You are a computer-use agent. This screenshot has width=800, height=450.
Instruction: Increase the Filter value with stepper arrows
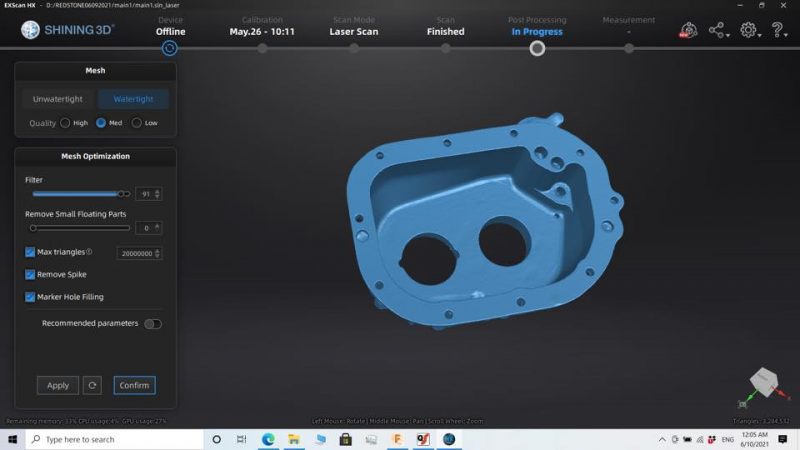(157, 192)
